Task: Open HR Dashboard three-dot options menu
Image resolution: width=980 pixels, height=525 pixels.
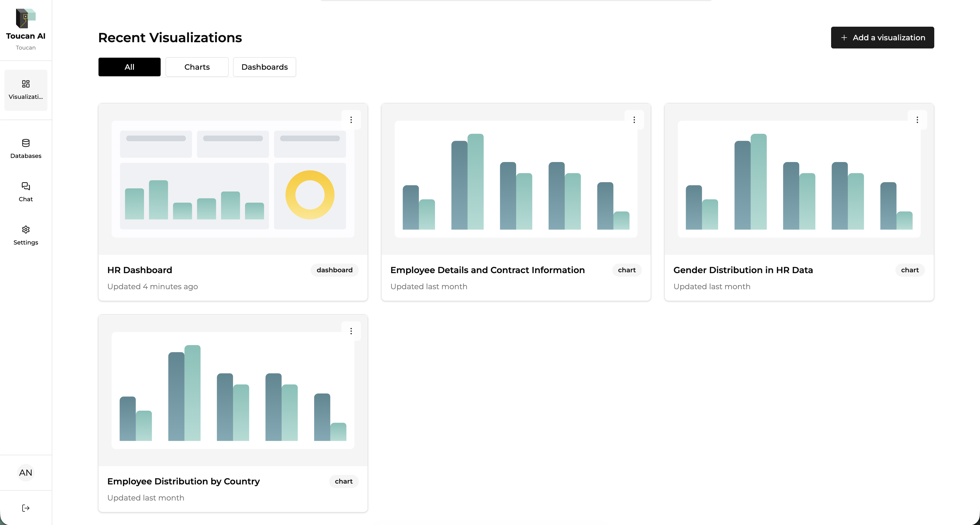Action: [351, 120]
